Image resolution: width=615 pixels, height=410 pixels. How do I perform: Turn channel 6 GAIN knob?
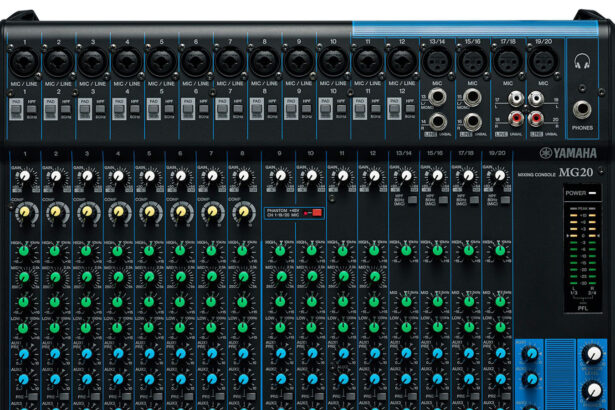coord(181,176)
